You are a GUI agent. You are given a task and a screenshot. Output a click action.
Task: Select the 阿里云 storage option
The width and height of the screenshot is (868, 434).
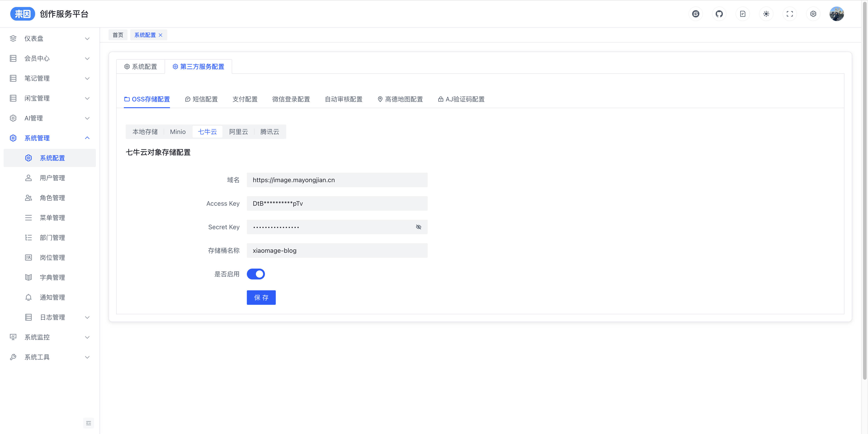click(238, 132)
